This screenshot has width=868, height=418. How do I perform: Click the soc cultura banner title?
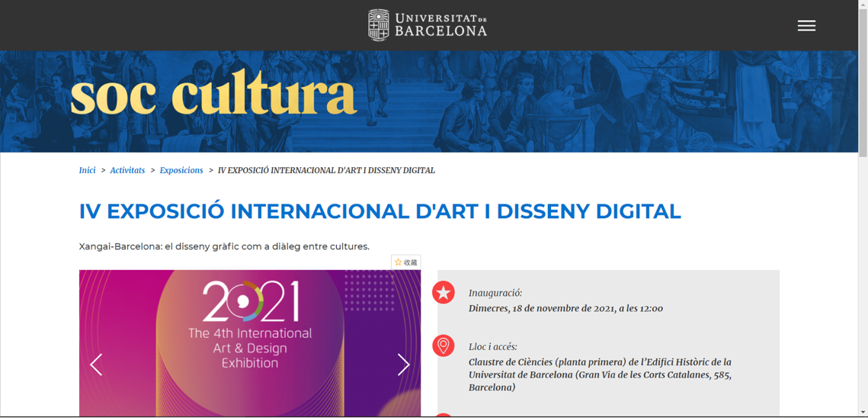213,96
